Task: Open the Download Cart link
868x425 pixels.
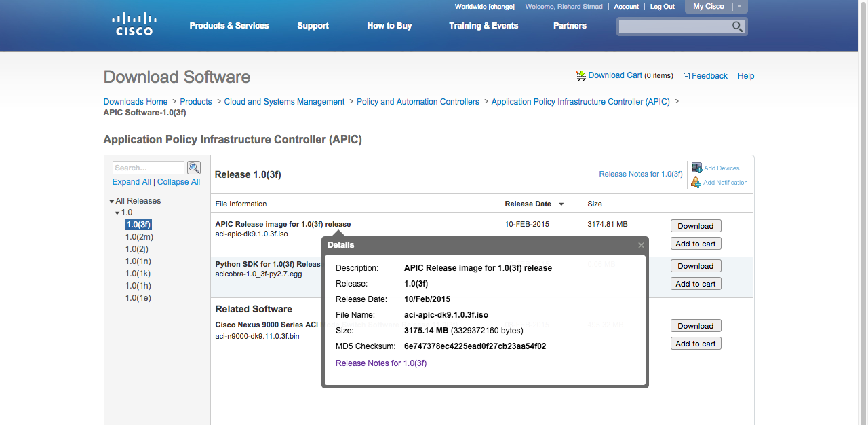Action: [615, 75]
